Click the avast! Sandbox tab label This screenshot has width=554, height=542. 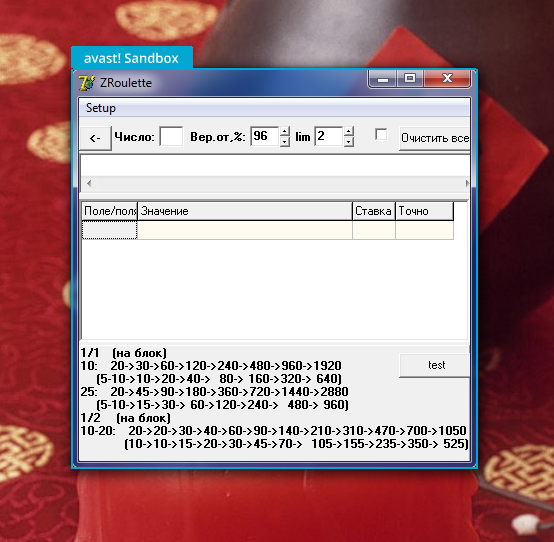[x=131, y=58]
